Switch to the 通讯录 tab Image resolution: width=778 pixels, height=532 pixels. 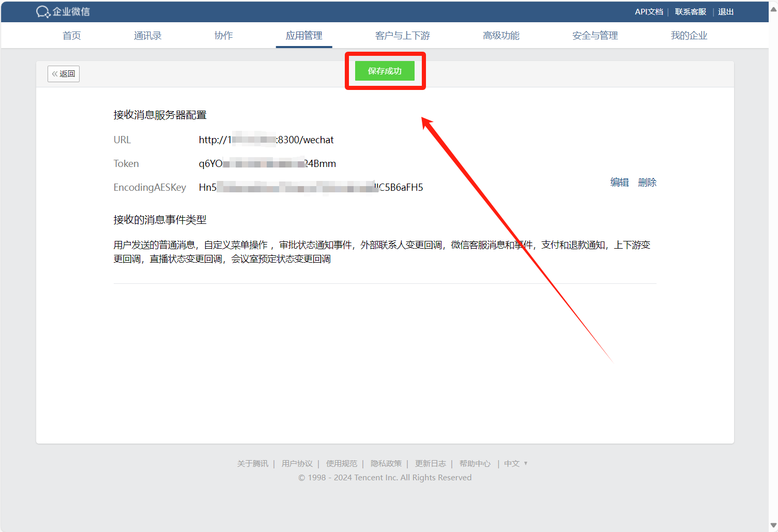(148, 36)
